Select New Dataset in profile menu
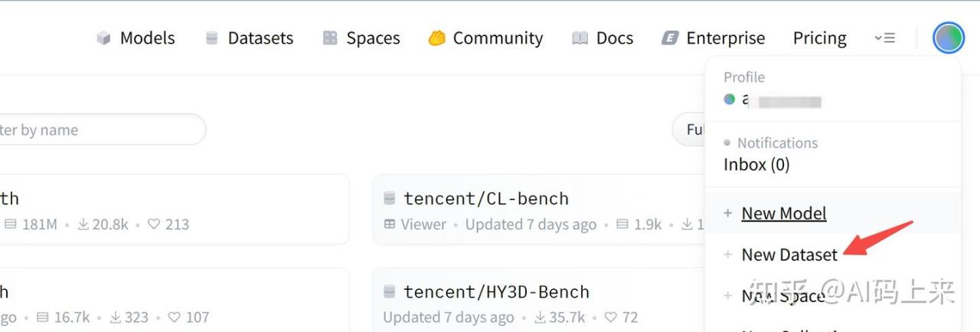This screenshot has height=332, width=980. [789, 255]
